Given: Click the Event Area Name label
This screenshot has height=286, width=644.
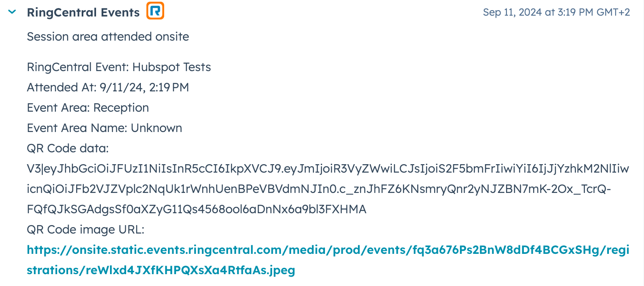Looking at the screenshot, I should (77, 128).
